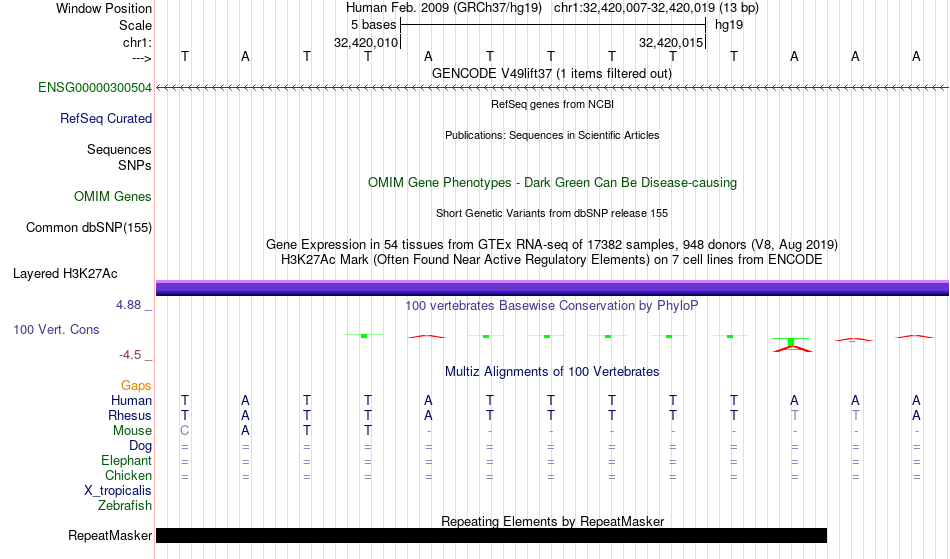Click 100 vertebrates Basewise Conservation by PhyloP title
The width and height of the screenshot is (950, 559).
coord(551,306)
